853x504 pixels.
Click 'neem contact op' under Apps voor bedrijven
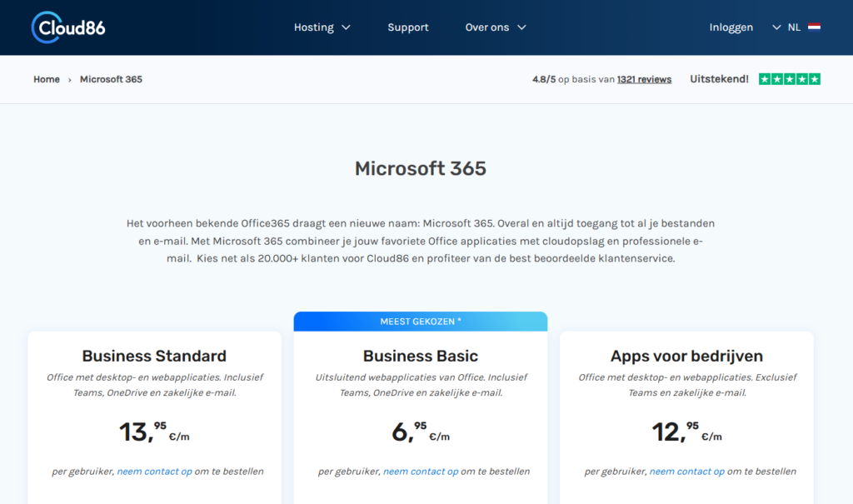tap(686, 472)
